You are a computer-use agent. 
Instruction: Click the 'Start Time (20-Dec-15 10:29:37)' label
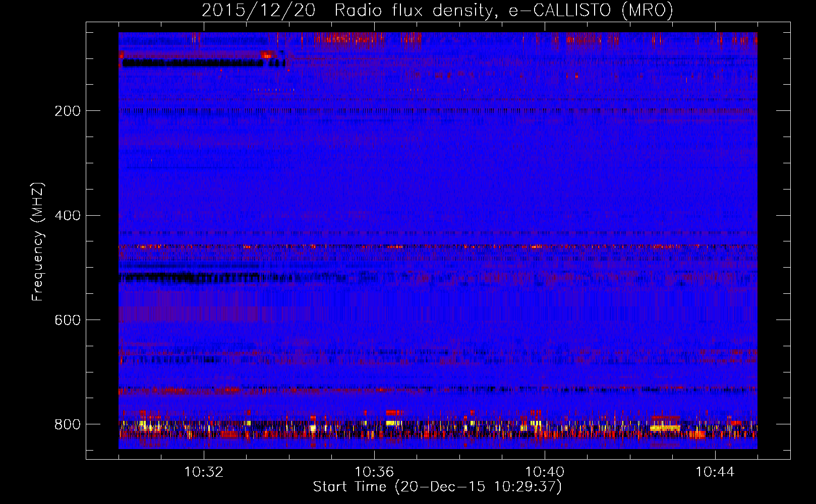click(437, 487)
